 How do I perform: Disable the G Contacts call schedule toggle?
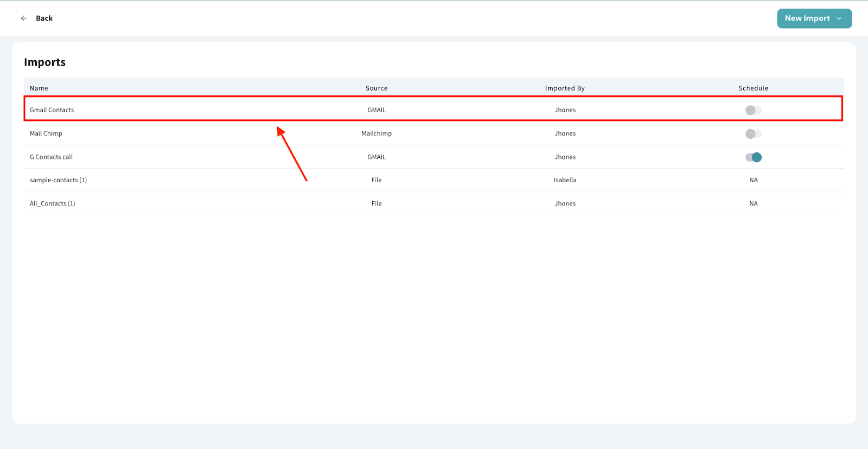click(753, 157)
